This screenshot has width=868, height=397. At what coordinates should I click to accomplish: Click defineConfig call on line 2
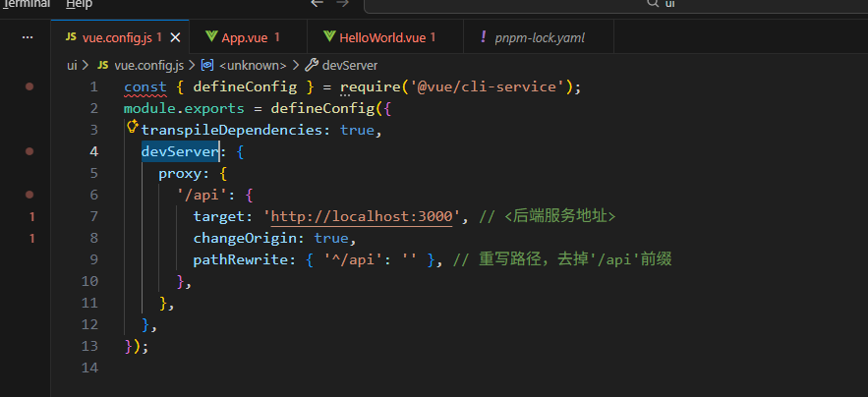322,108
